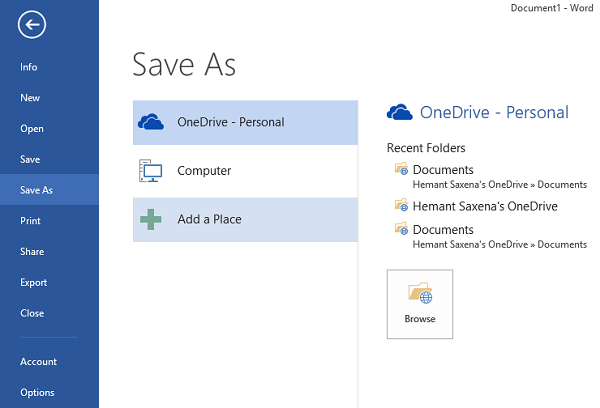Image resolution: width=600 pixels, height=408 pixels.
Task: Choose Open from backstage menu
Action: [x=32, y=129]
